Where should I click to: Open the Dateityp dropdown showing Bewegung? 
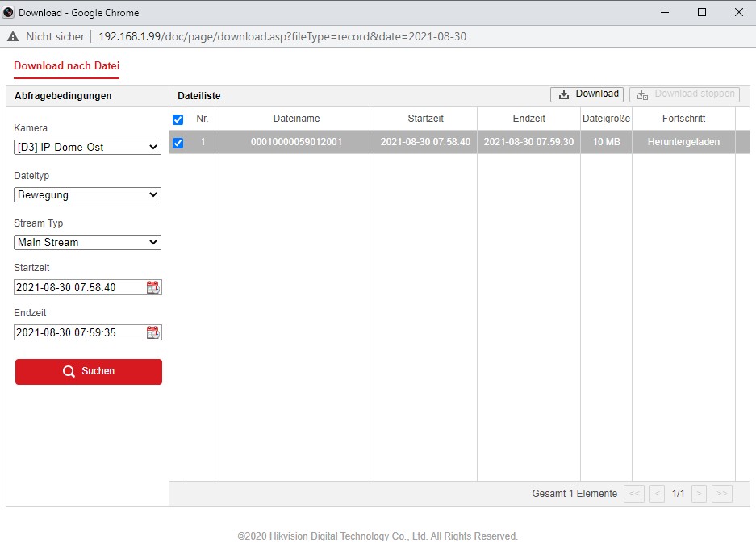[87, 194]
